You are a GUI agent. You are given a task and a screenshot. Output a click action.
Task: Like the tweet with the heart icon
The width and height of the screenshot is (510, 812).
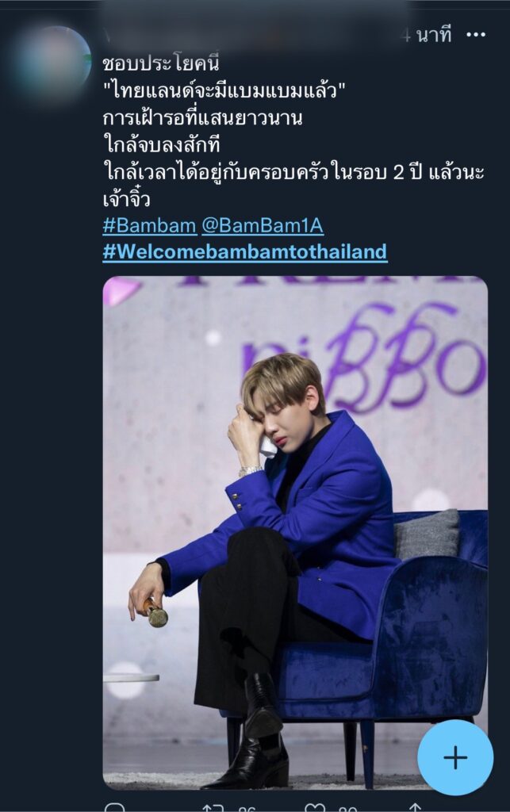315,808
